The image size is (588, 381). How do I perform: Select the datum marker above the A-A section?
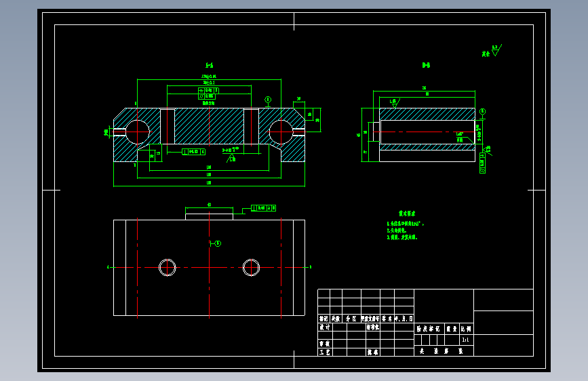point(268,101)
